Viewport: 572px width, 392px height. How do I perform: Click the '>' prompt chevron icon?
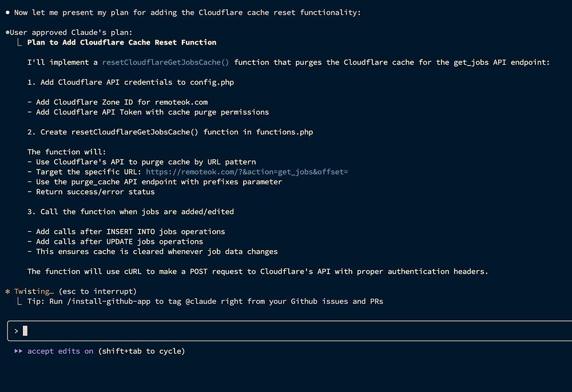pos(17,331)
